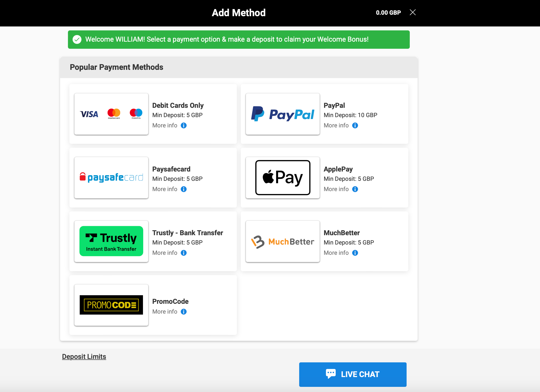
Task: Click the PromoCode title text
Action: coord(170,301)
